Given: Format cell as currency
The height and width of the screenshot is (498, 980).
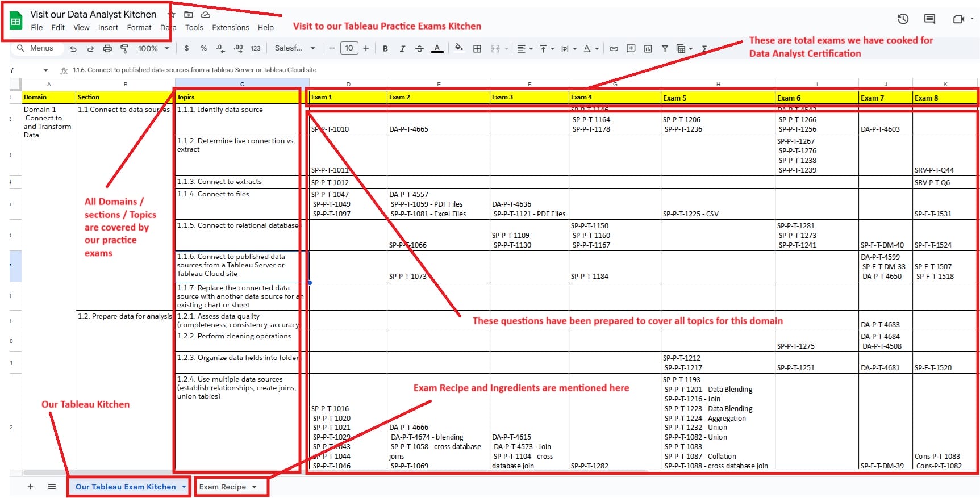Looking at the screenshot, I should (x=186, y=48).
